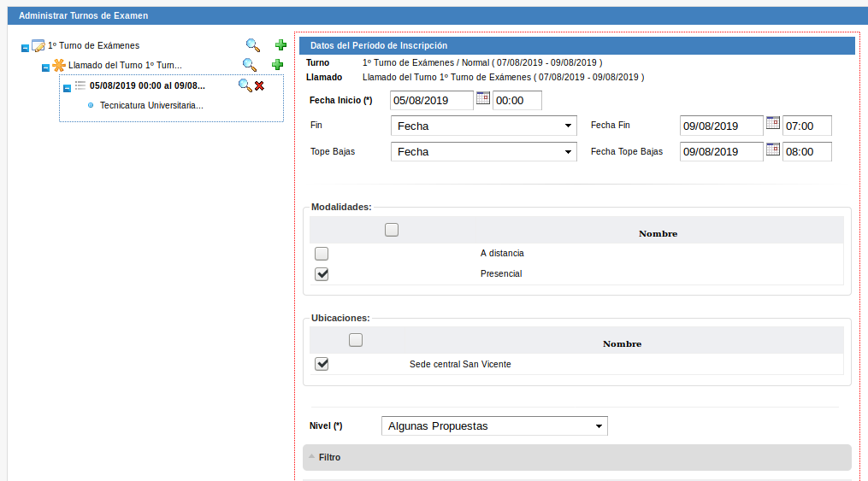Toggle select-all checkbox in Modalidades header
The width and height of the screenshot is (868, 481).
click(392, 230)
